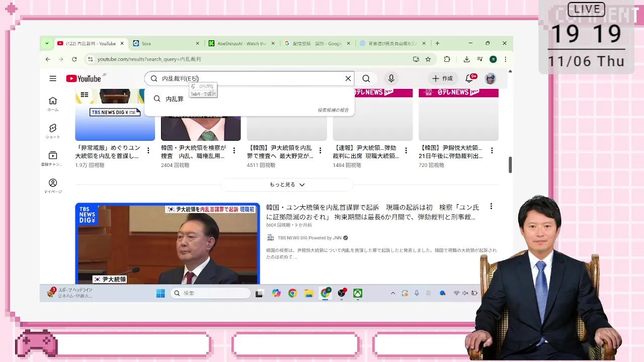Viewport: 644px width, 362px height.
Task: Open My Page in the YouTube sidebar
Action: pos(53,186)
